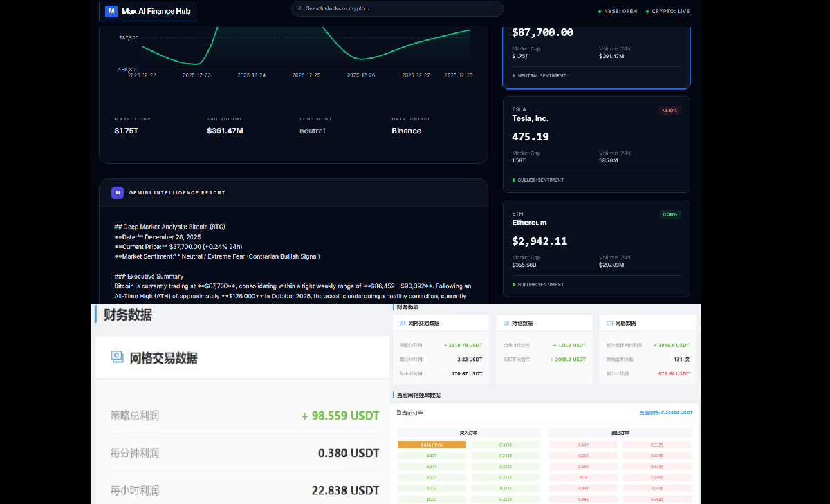
Task: Click the Binance data source label
Action: 406,131
